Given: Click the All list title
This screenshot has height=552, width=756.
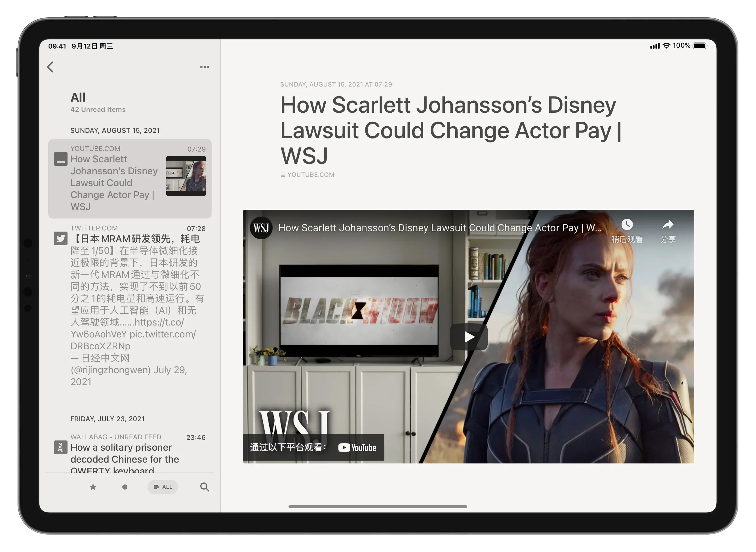Looking at the screenshot, I should 78,97.
